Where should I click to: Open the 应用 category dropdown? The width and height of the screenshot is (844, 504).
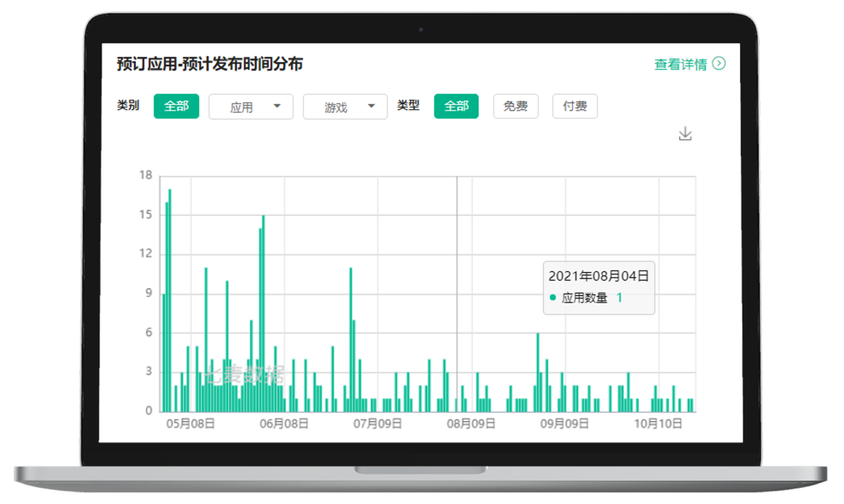click(x=251, y=106)
